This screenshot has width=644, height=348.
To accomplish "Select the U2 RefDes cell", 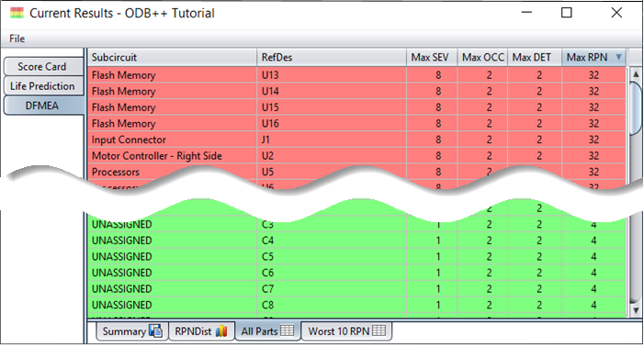I will coord(332,155).
